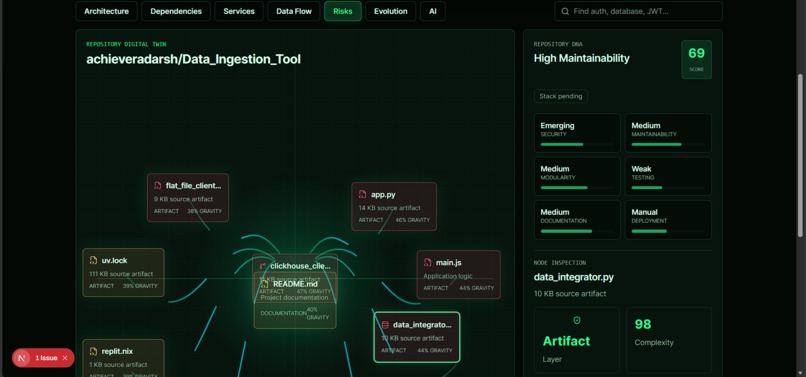Open the Evolution tab
806x377 pixels.
click(391, 11)
